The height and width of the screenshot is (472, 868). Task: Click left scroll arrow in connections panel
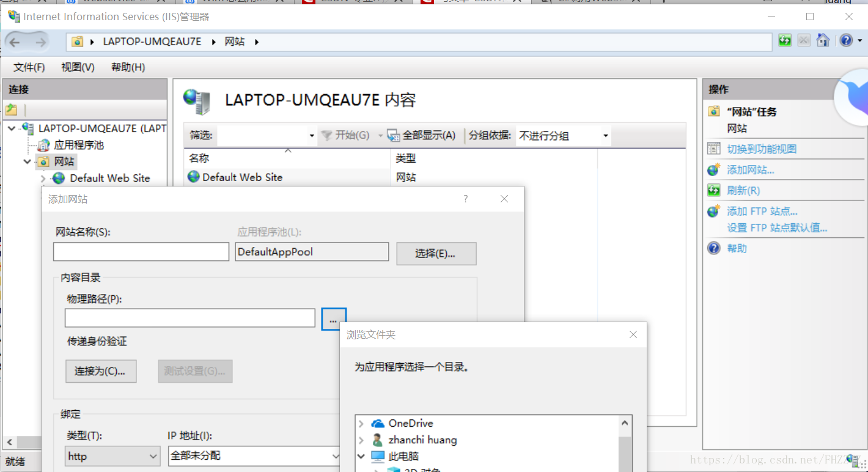click(x=9, y=441)
